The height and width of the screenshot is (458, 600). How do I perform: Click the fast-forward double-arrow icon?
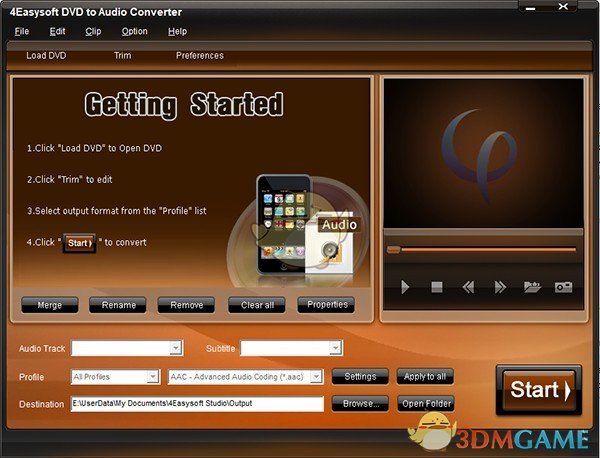[x=500, y=287]
